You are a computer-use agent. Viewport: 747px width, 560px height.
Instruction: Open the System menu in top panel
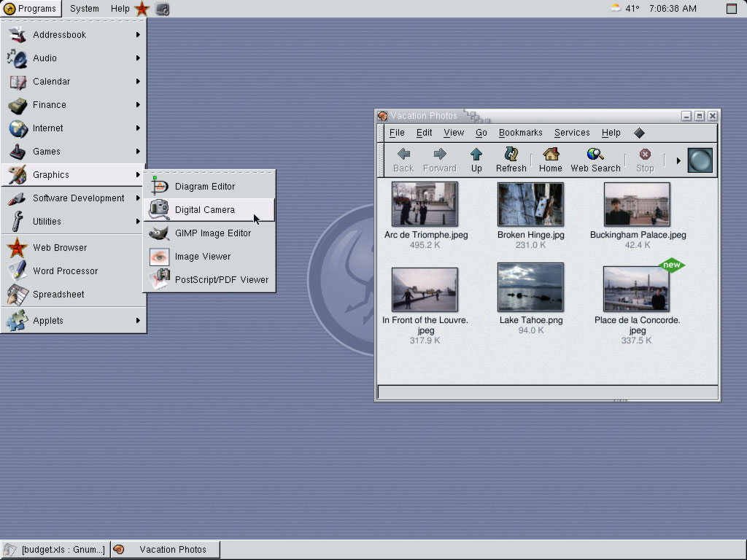click(x=85, y=9)
